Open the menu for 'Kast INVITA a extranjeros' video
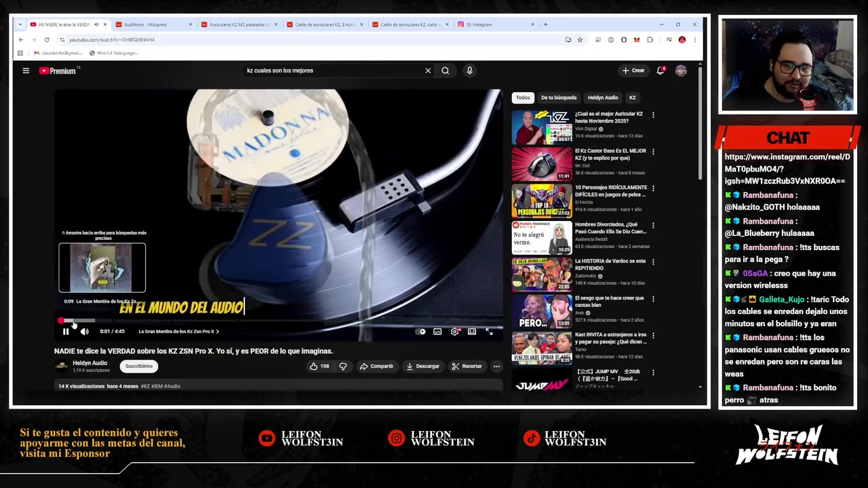Screen dimensions: 868x488 (653, 335)
